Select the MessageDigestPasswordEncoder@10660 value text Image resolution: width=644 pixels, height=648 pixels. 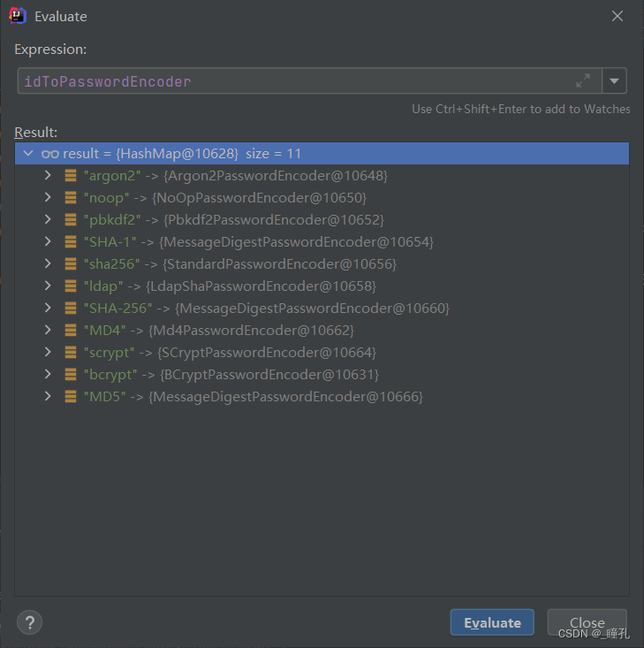click(x=313, y=309)
